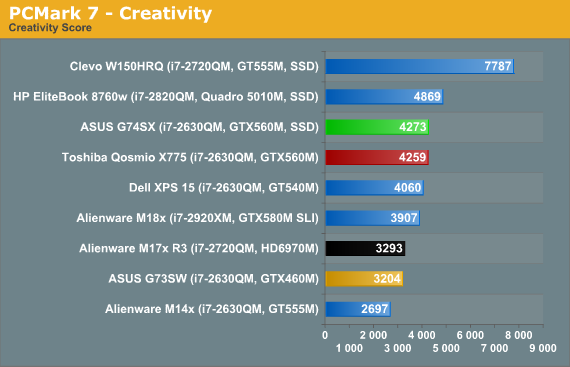Click the black Alienware M17x R3 bar
This screenshot has width=570, height=367.
[365, 249]
